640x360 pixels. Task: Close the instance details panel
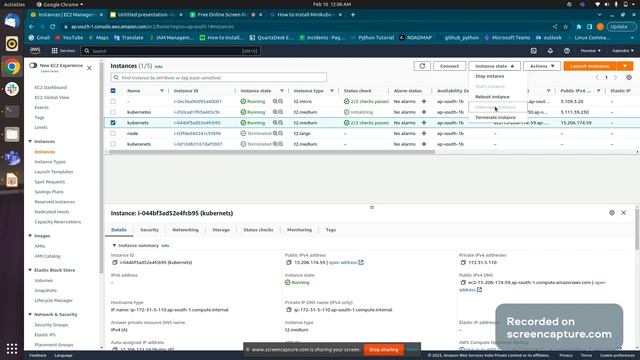[x=624, y=213]
